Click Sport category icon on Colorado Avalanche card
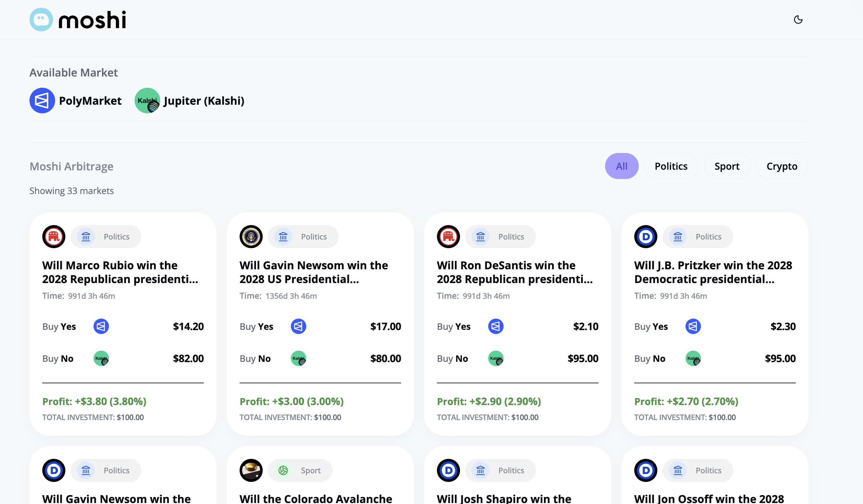 click(283, 470)
